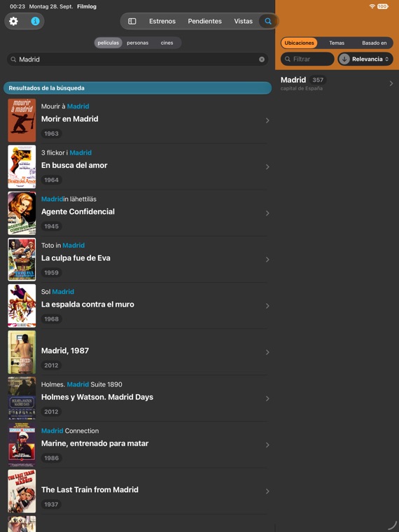Open the Agente Confidencial row chevron
399x532 pixels.
point(267,213)
